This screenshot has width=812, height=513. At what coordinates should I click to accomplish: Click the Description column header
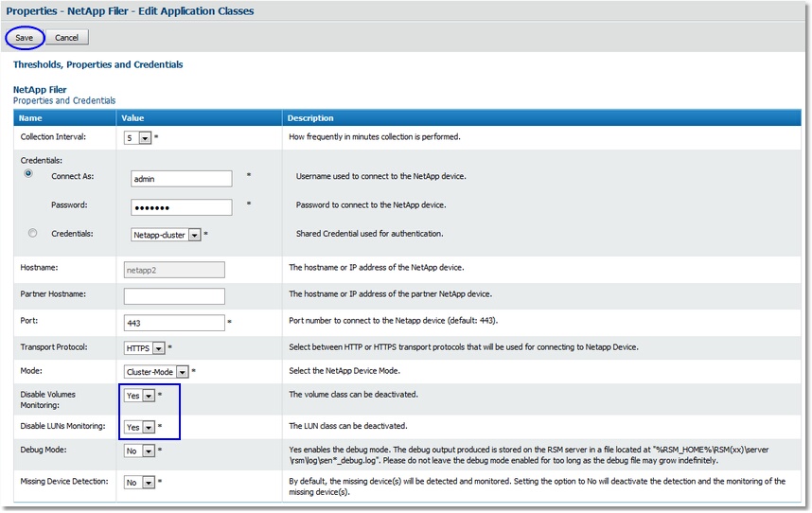[x=541, y=118]
